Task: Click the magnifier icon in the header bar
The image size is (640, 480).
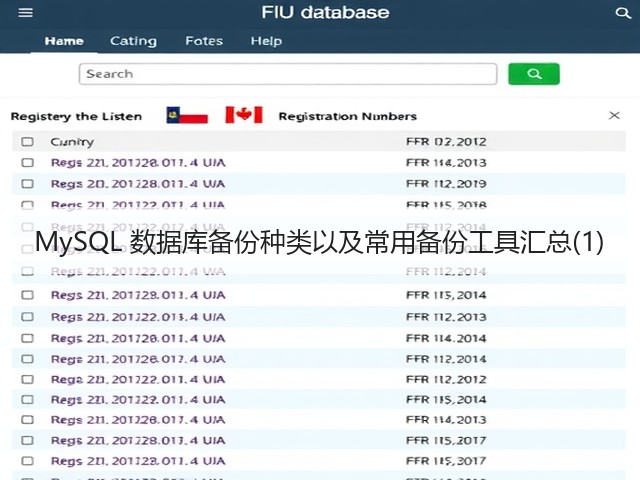Action: 622,13
